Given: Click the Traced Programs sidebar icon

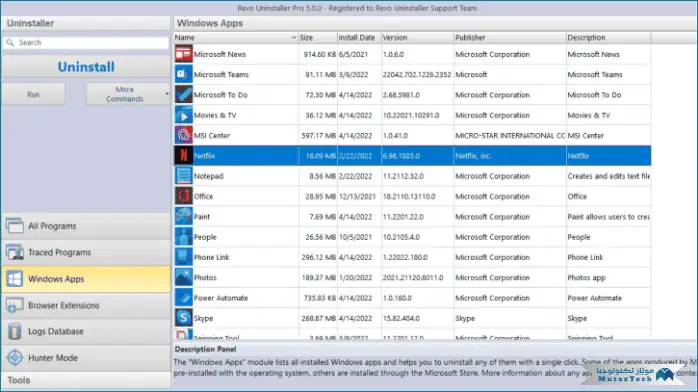Looking at the screenshot, I should 15,252.
